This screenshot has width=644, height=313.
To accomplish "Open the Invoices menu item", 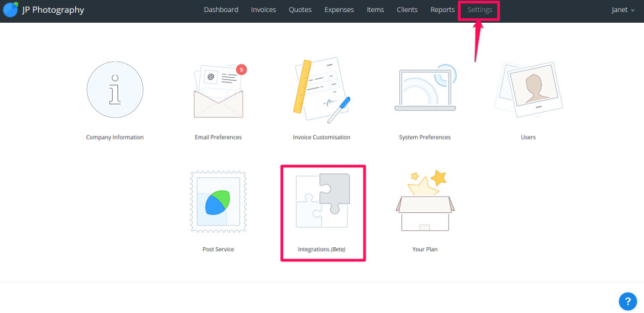I will point(263,10).
